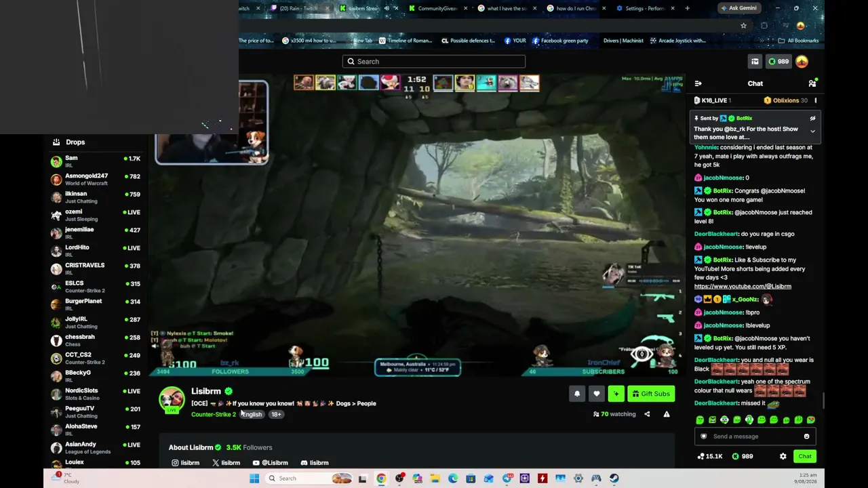Screen dimensions: 868x488
Task: Open the 989 Kick points balance
Action: point(778,62)
